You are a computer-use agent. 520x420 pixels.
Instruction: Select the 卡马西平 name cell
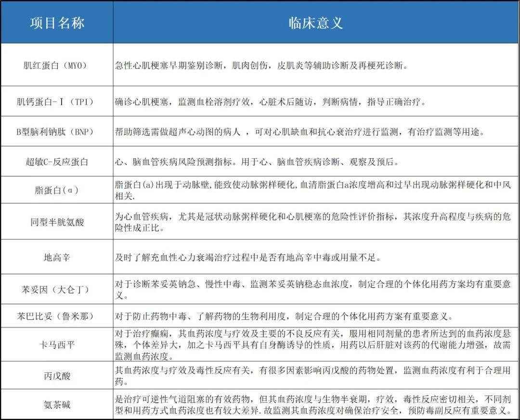coord(57,344)
